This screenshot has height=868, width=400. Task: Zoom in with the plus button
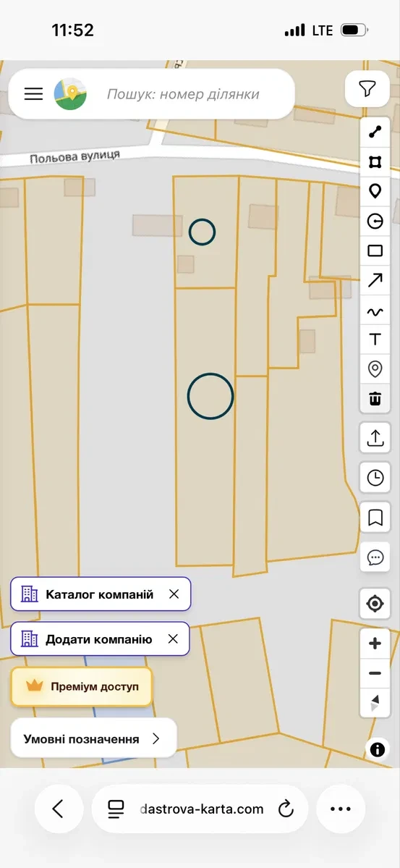[x=375, y=644]
